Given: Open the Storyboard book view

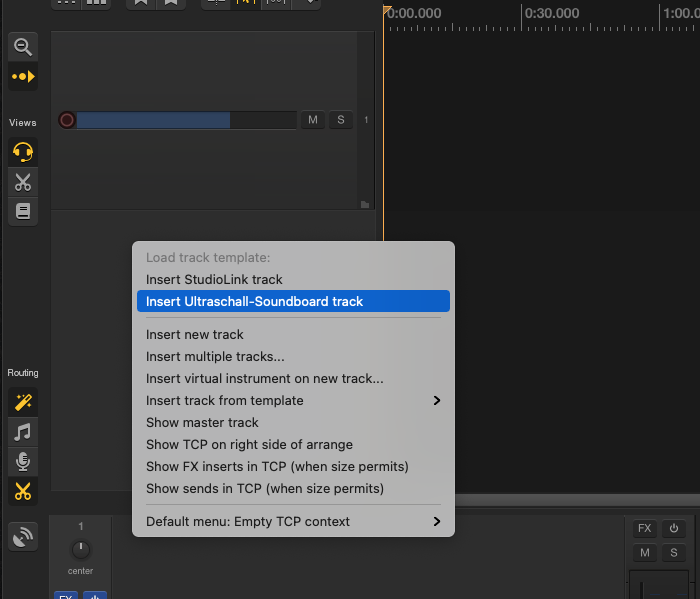Looking at the screenshot, I should coord(23,212).
